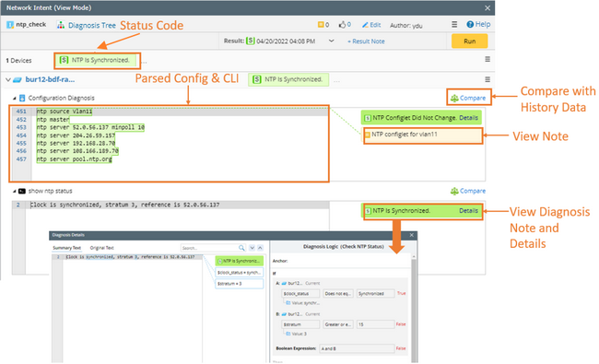Close the Network Intent window
Screen dimensions: 599x364
tap(487, 7)
